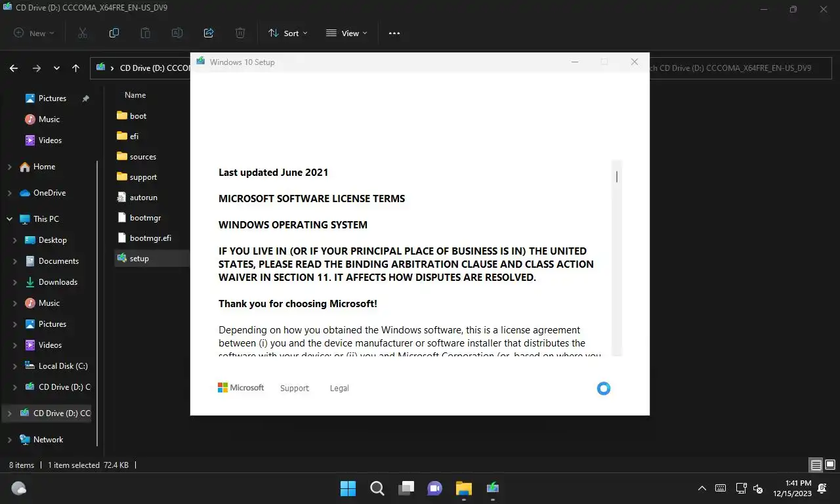Image resolution: width=840 pixels, height=504 pixels.
Task: Expand the Local Disk (C:) node
Action: [x=15, y=366]
